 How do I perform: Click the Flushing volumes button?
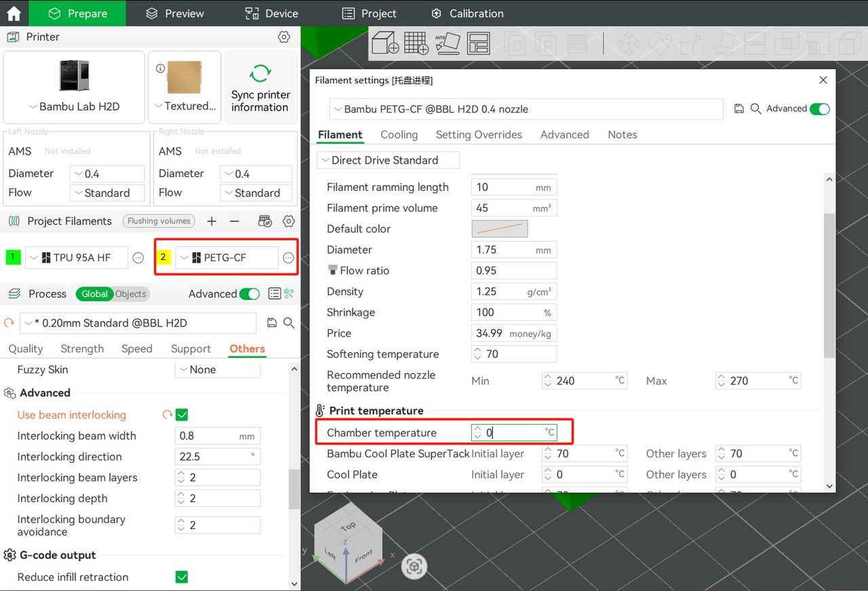click(159, 221)
